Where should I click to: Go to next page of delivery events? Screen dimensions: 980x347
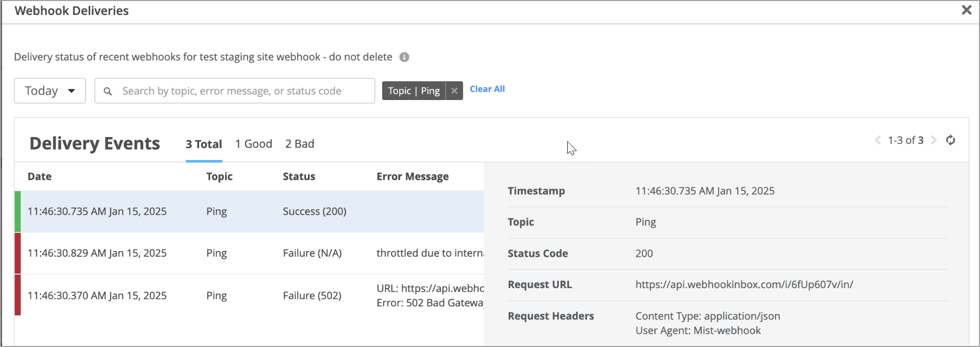click(x=934, y=140)
